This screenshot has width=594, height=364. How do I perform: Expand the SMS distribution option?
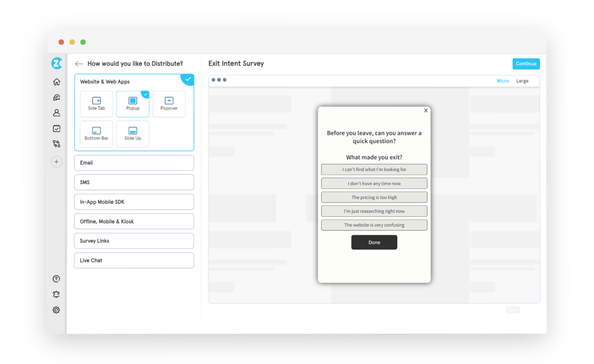point(134,182)
